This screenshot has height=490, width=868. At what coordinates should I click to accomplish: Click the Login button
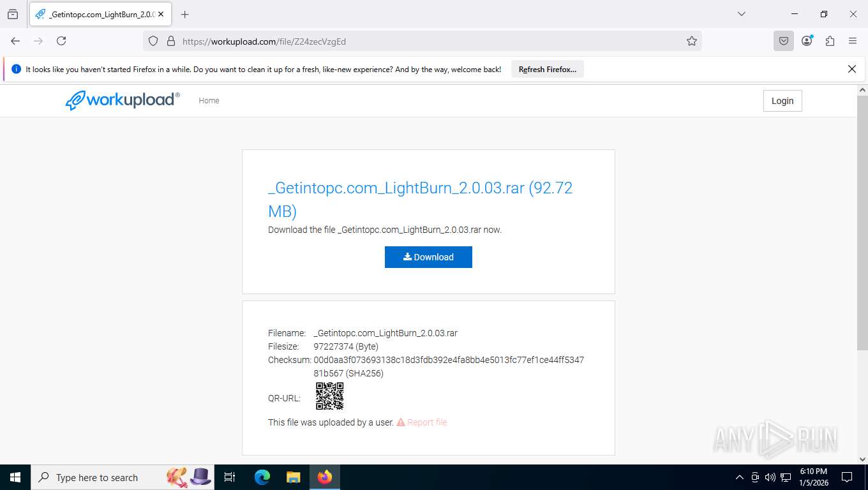tap(782, 101)
